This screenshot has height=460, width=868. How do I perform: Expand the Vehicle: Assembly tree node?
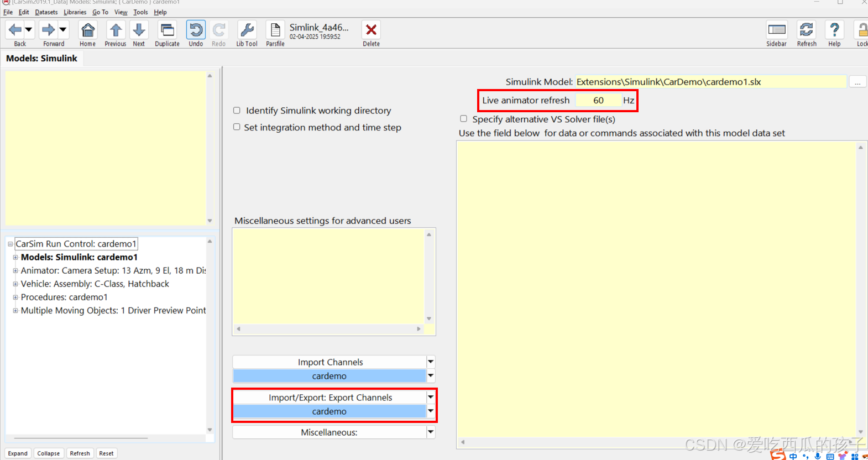[x=15, y=284]
